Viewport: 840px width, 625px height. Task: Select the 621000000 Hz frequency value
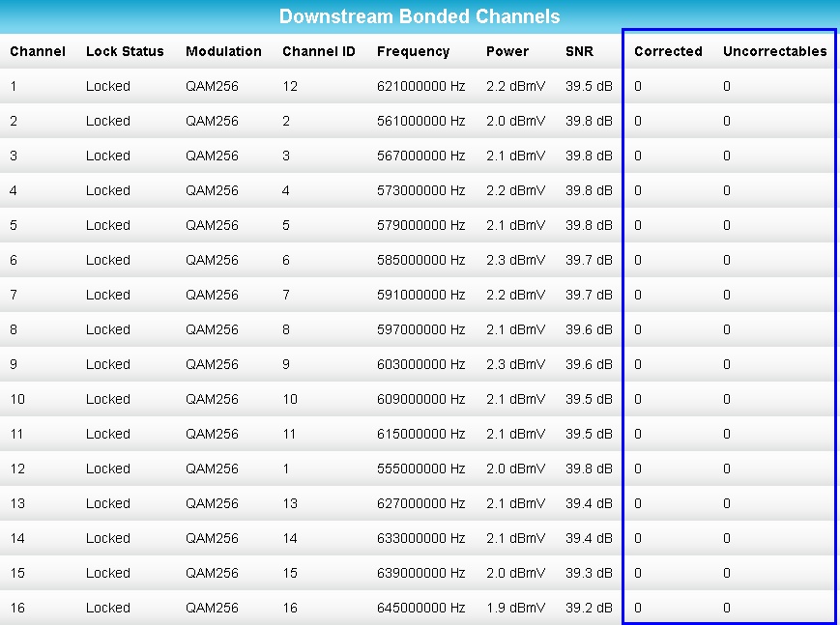[422, 86]
